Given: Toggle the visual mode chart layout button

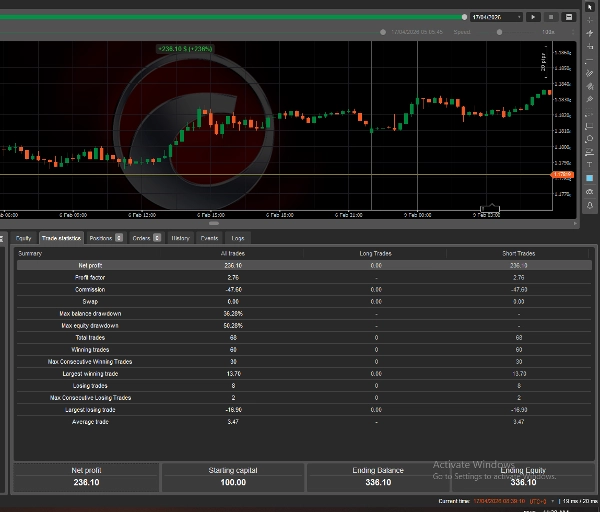Looking at the screenshot, I should (569, 17).
